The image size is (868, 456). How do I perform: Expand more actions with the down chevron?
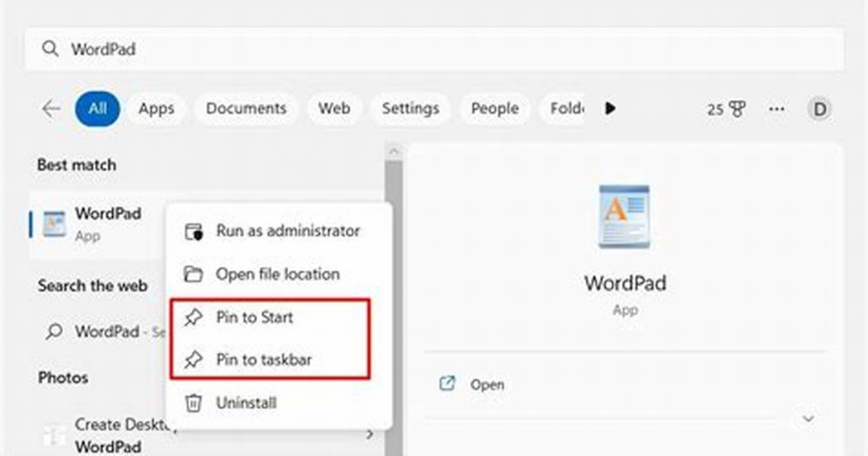coord(808,418)
